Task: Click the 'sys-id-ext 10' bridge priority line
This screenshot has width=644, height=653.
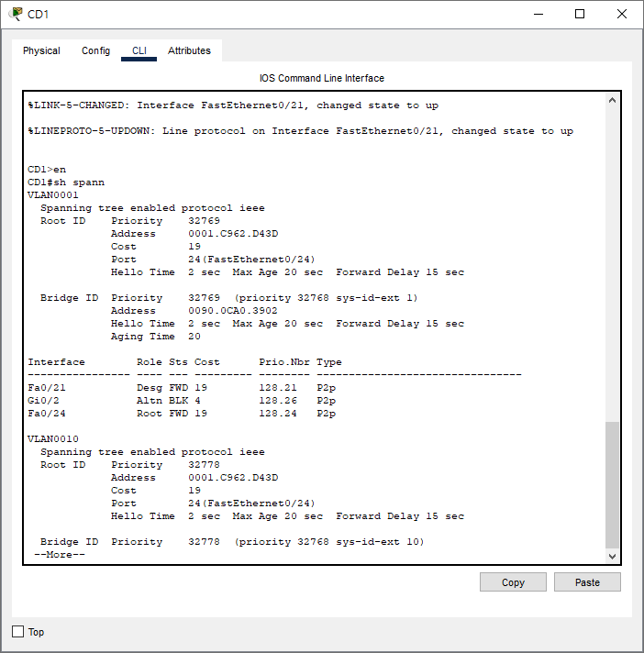Action: tap(232, 542)
